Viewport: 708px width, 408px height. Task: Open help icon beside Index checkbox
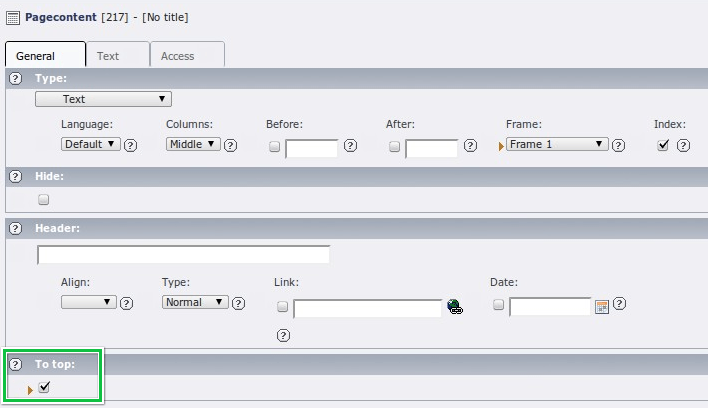click(683, 145)
